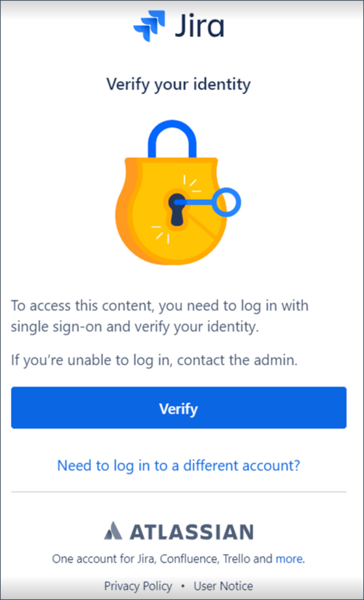Click the blue shackle of the padlock
Screen dimensions: 364x600
(x=172, y=134)
